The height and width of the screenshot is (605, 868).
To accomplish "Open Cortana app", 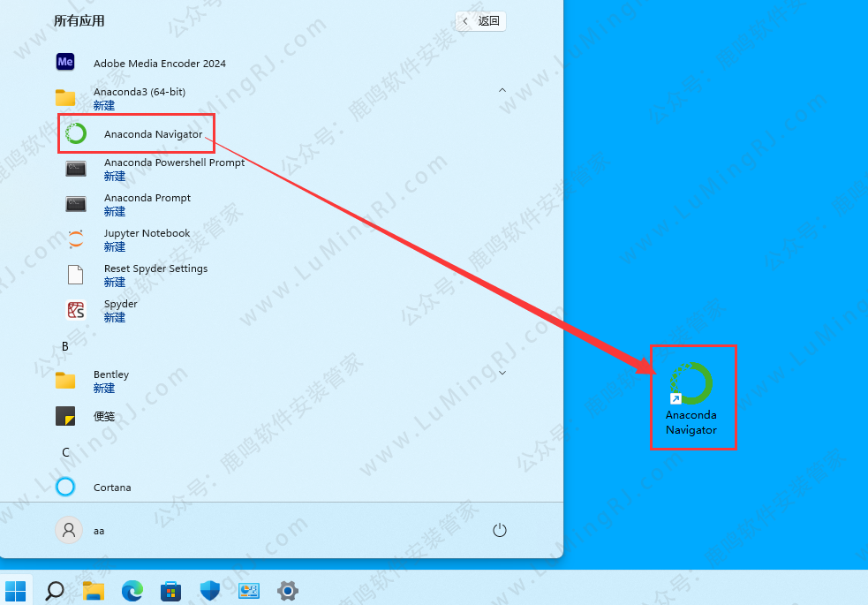I will [111, 487].
